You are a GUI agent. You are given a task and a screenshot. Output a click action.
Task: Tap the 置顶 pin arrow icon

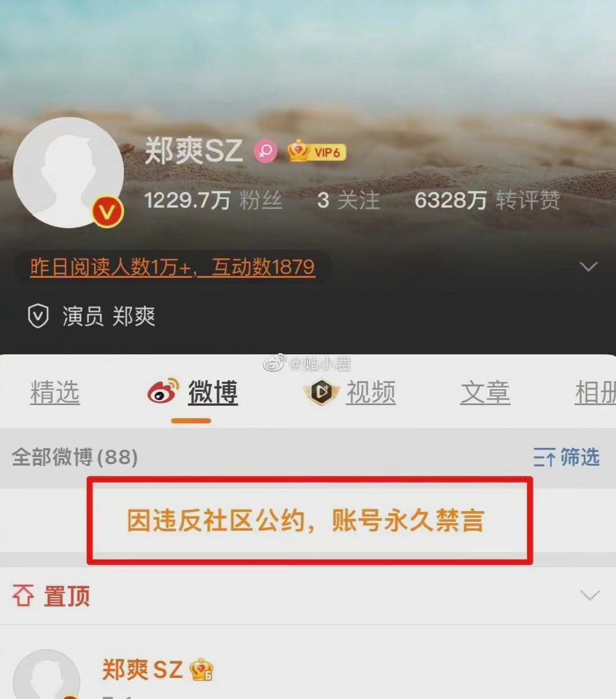point(23,596)
